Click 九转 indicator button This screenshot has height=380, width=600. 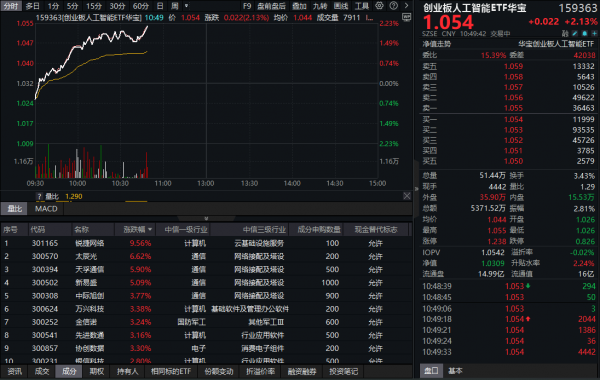320,6
